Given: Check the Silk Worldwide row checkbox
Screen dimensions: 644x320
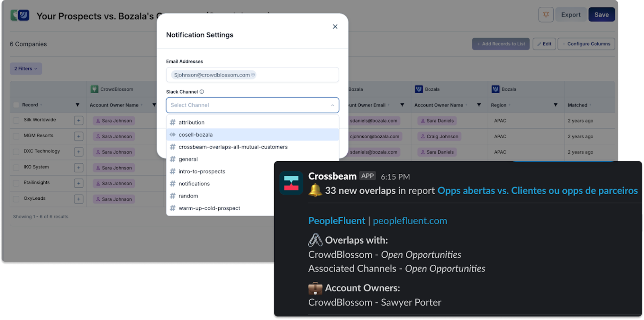Looking at the screenshot, I should coord(16,120).
